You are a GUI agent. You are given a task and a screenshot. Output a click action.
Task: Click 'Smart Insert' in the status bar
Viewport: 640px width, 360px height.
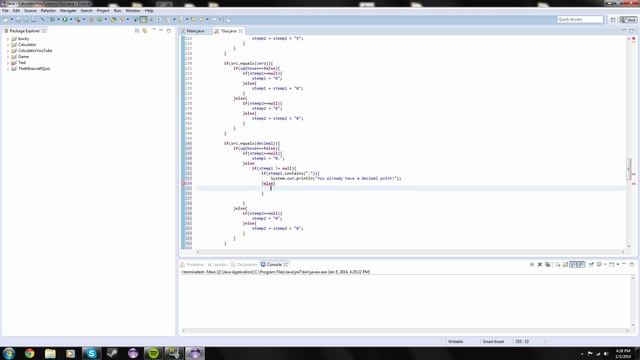[493, 342]
